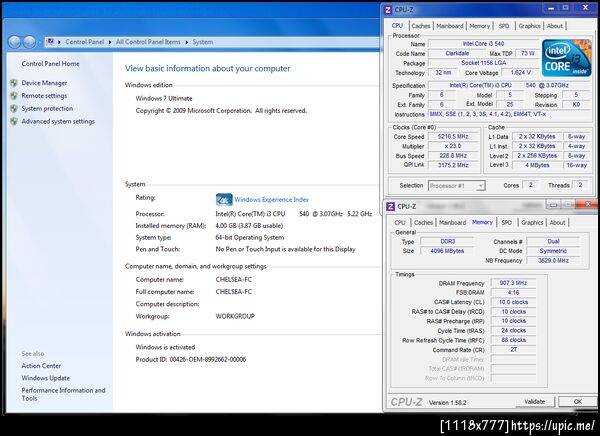Screen dimensions: 600x436
Task: Click the Windows Experience Index rating icon
Action: pos(224,199)
